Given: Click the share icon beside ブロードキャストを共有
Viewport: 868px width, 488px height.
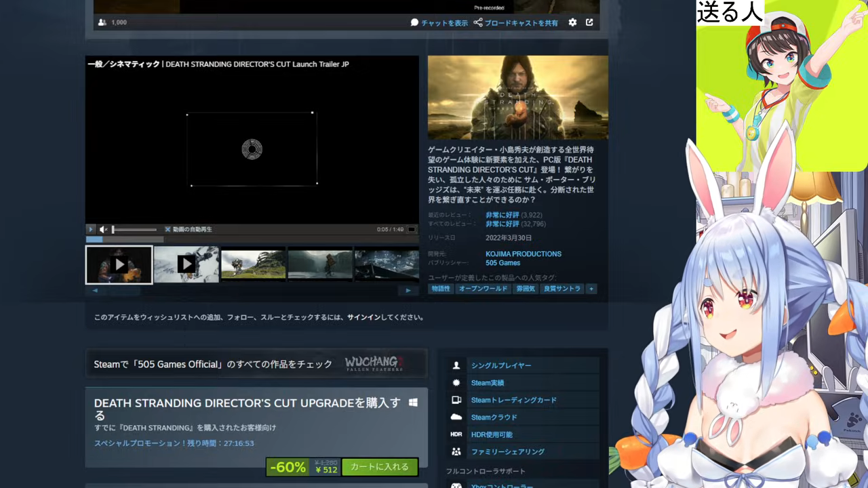Looking at the screenshot, I should (x=478, y=22).
